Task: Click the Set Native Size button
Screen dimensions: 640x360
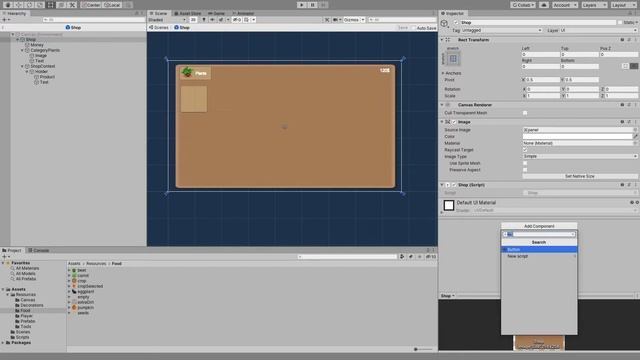Action: (x=580, y=176)
